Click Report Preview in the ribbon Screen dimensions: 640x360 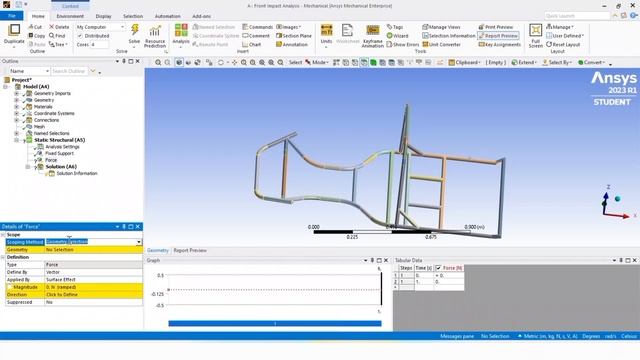coord(498,36)
